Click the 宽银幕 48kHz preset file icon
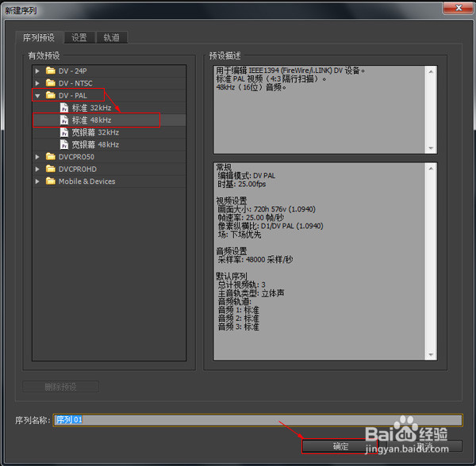Screen dimensions: 476x466 64,144
